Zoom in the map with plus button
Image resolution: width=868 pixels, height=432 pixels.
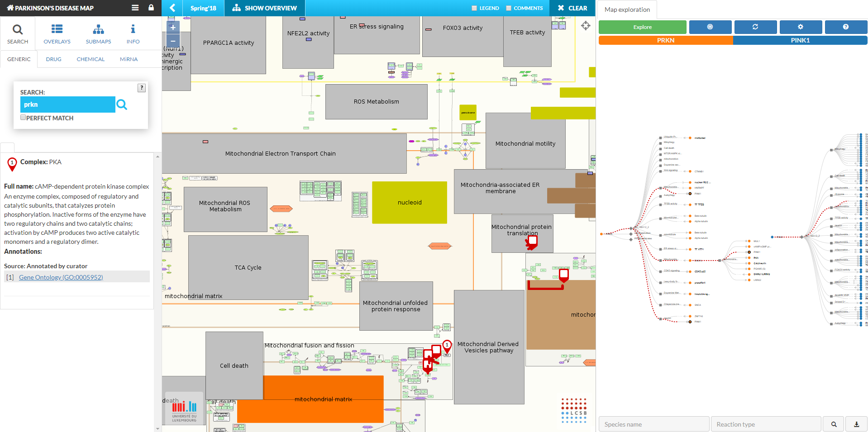tap(173, 28)
